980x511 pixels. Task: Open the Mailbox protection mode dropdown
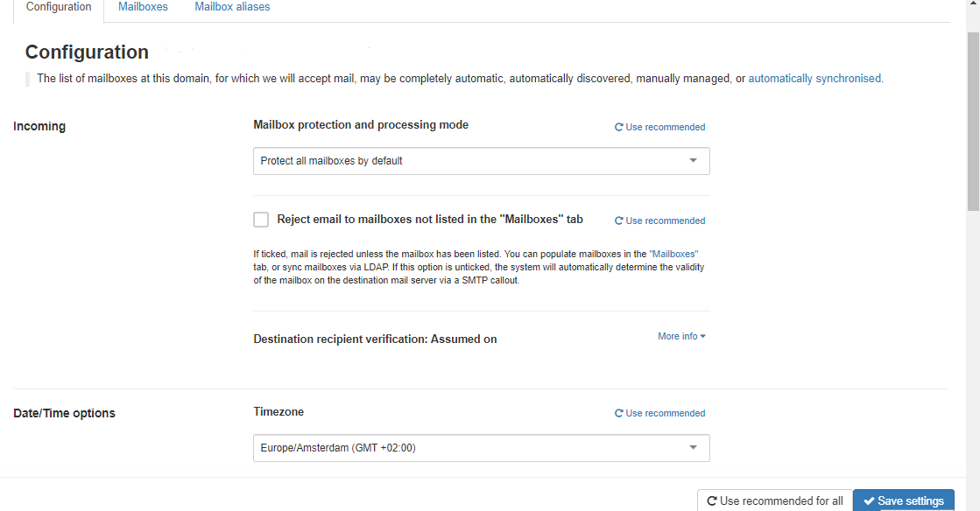click(x=481, y=161)
